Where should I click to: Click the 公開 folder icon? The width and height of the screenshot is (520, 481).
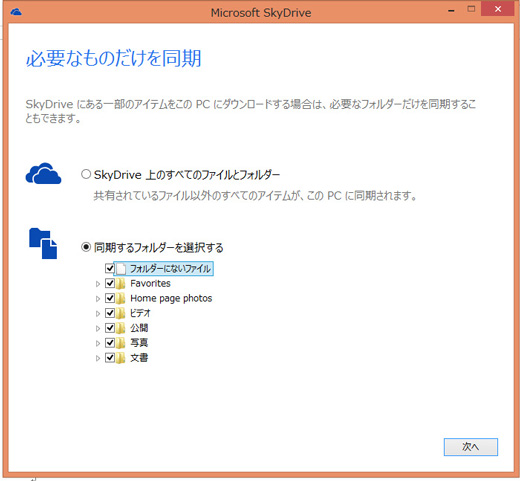click(121, 328)
